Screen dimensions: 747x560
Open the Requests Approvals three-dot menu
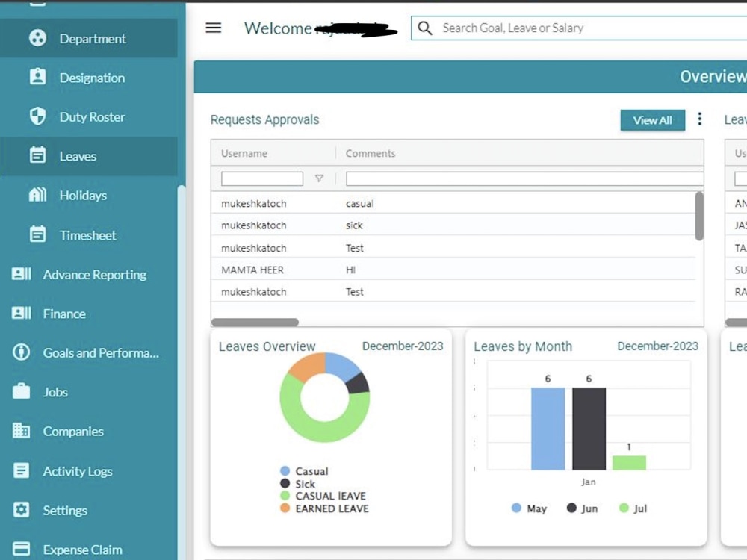click(x=699, y=119)
